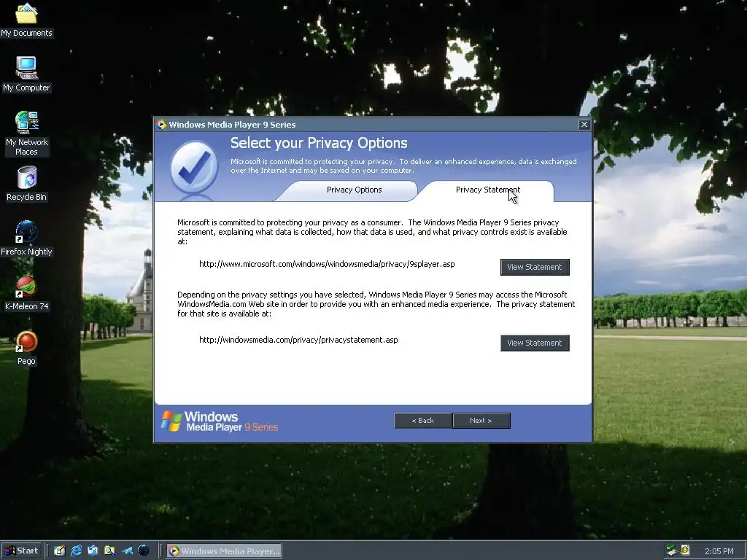Click the 2:05 PM taskbar clock

coord(719,551)
